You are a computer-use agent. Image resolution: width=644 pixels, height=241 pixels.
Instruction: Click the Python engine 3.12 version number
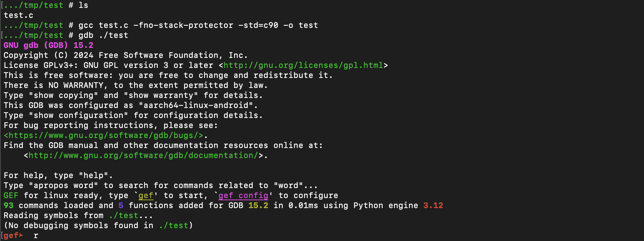click(x=433, y=206)
